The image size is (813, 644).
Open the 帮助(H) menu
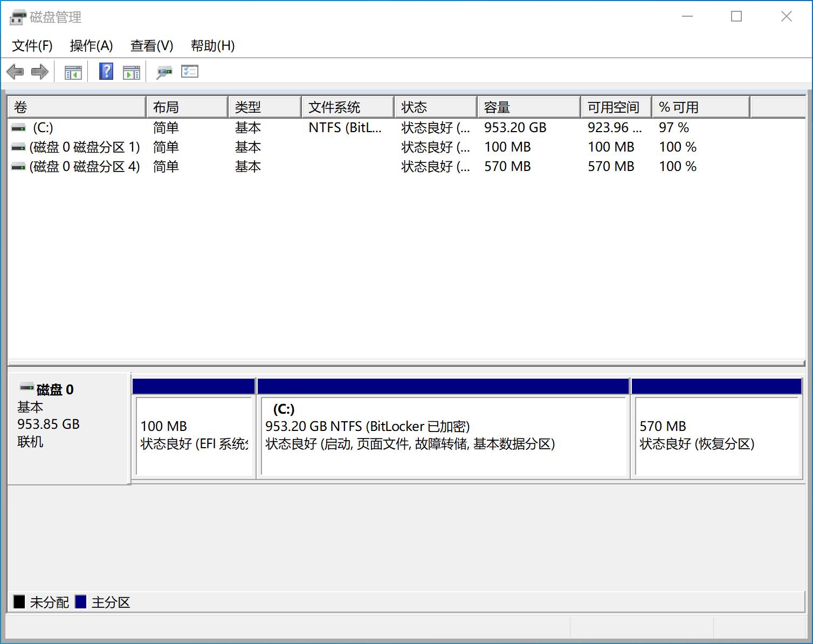212,46
